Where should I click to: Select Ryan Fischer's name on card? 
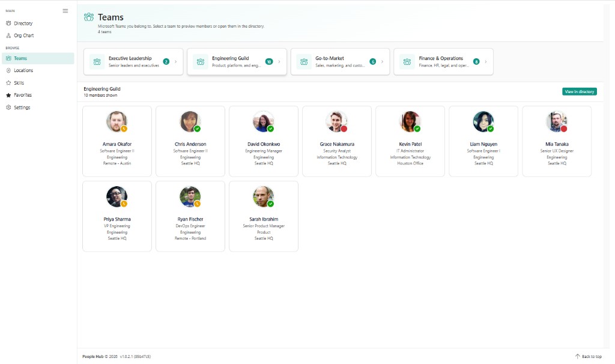(190, 219)
